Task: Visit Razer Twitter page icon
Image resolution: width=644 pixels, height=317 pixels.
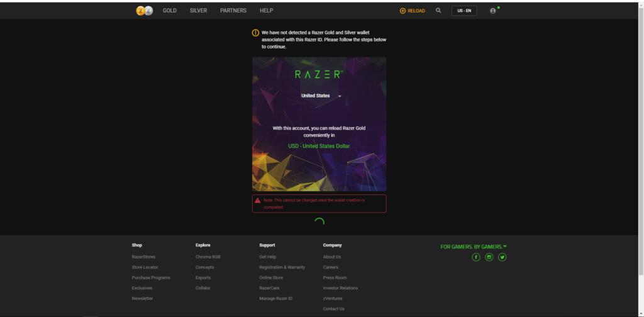Action: [x=502, y=257]
